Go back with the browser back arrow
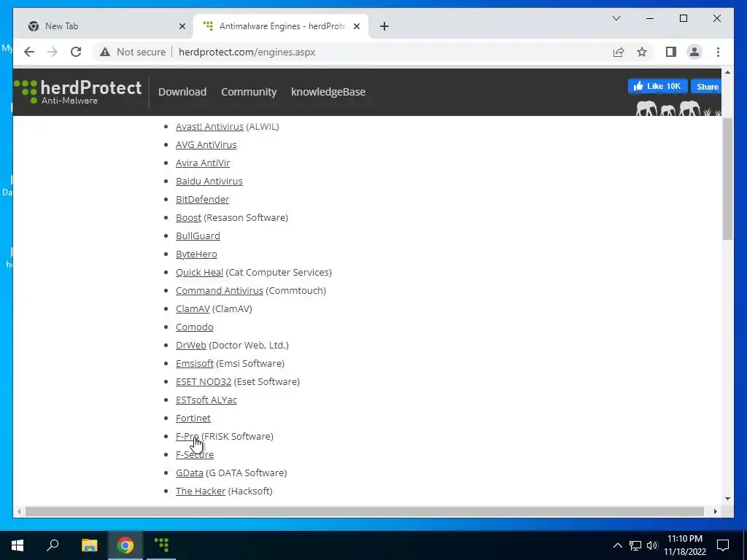The height and width of the screenshot is (560, 747). tap(29, 52)
